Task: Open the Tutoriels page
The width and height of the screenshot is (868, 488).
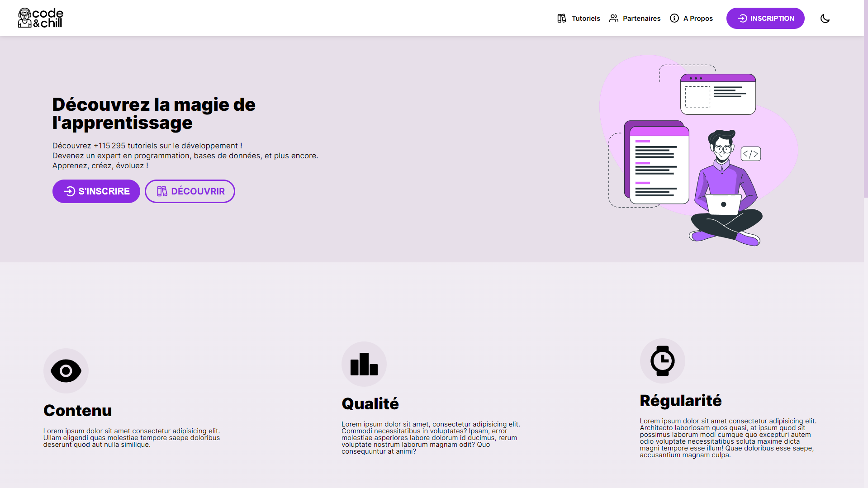Action: point(586,18)
